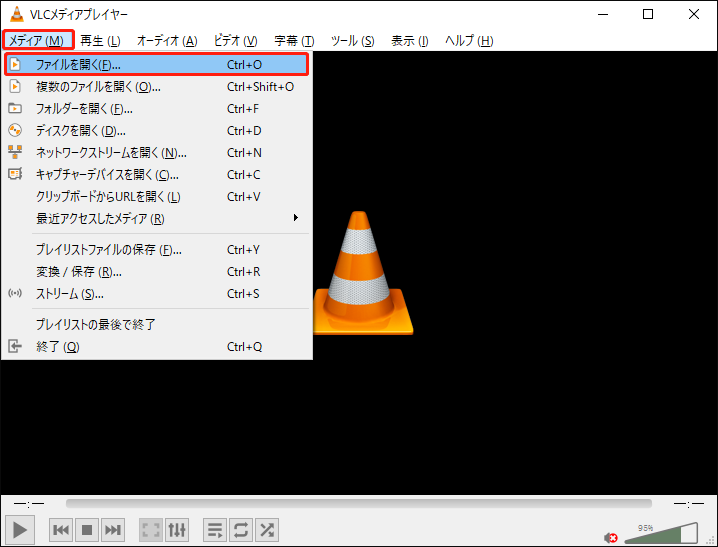
Task: Select フォルダーを開く (F)... entry
Action: [x=157, y=108]
